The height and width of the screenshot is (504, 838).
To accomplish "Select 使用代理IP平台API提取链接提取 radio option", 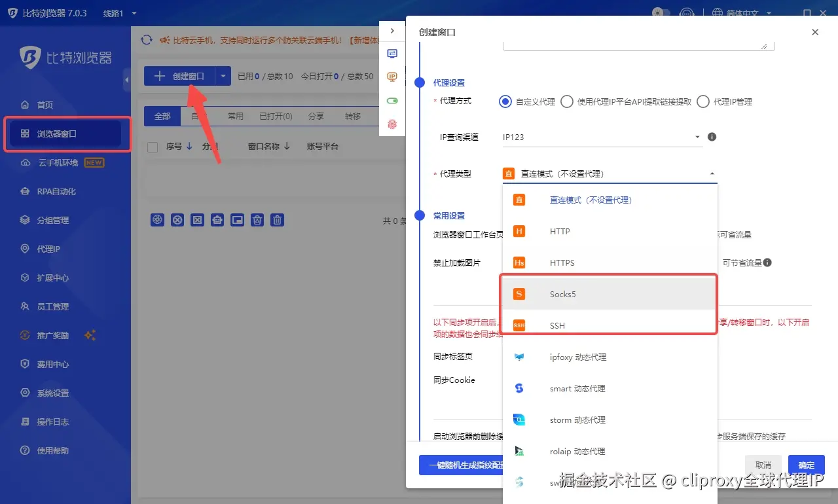I will (567, 101).
